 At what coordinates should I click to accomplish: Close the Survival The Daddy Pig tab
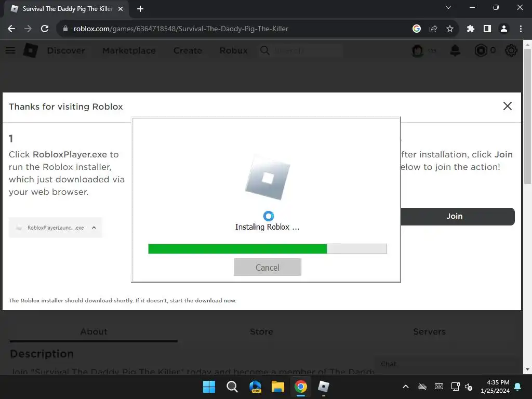point(121,9)
